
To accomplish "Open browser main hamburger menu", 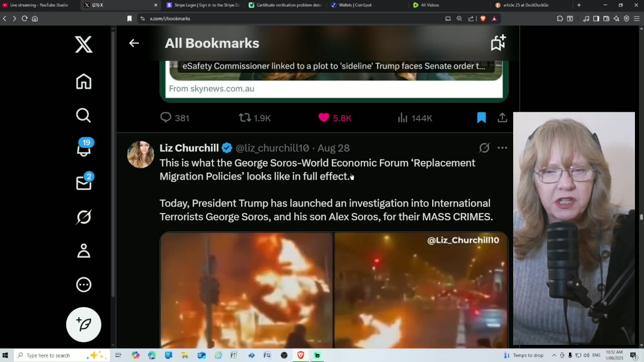I will [637, 19].
